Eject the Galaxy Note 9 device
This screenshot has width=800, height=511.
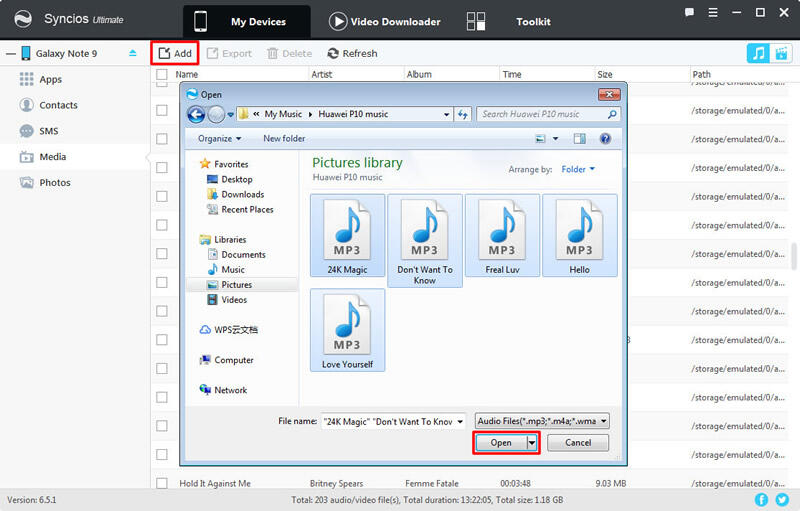coord(133,53)
